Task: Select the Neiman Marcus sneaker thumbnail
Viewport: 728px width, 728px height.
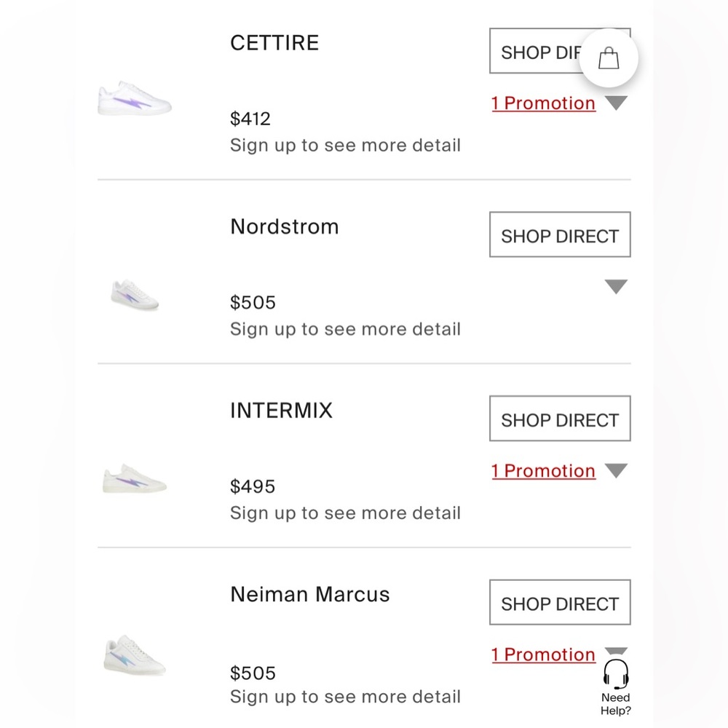Action: (135, 656)
